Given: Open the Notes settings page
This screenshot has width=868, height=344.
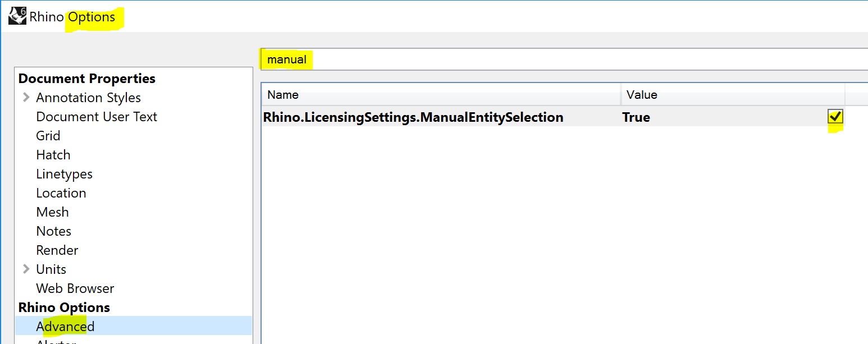Looking at the screenshot, I should click(x=54, y=231).
